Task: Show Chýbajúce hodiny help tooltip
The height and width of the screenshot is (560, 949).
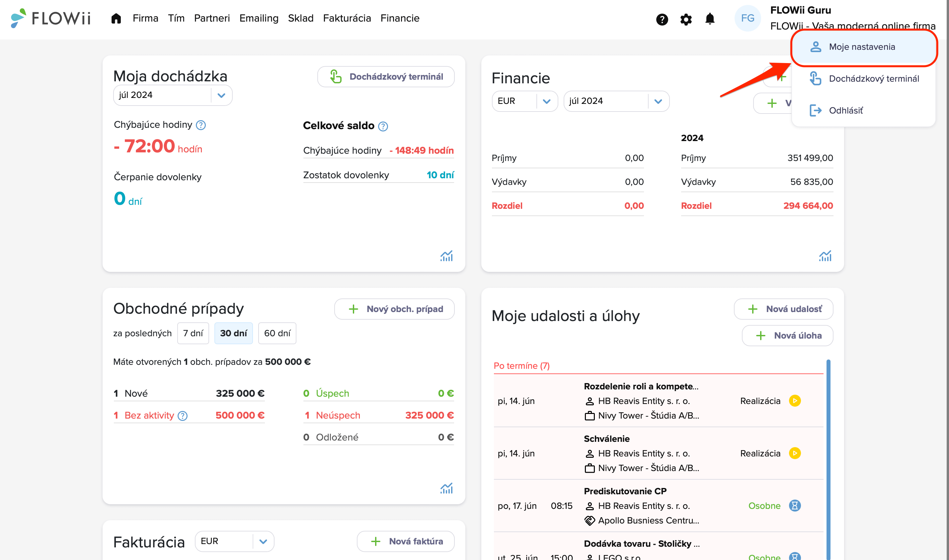Action: point(201,125)
